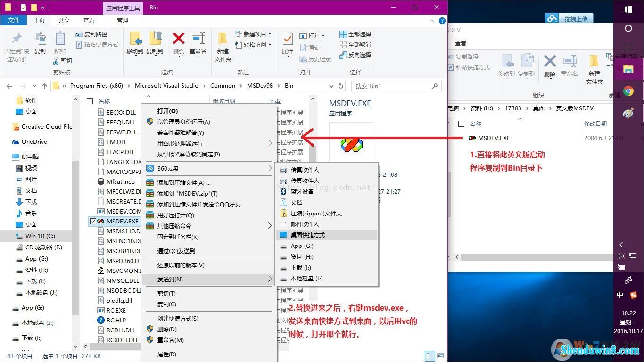Screen dimensions: 644x362
Task: Select 蓝牙设备 in the Send to submenu
Action: tap(327, 191)
